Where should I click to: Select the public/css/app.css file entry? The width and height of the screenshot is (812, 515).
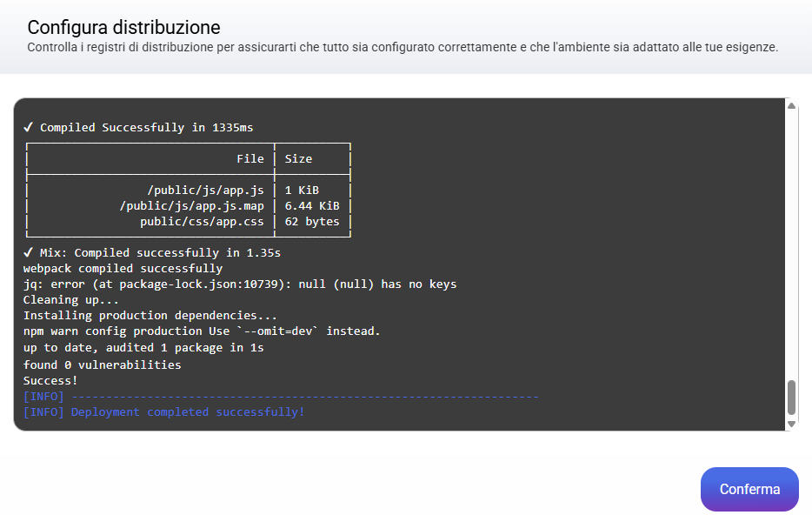click(202, 222)
